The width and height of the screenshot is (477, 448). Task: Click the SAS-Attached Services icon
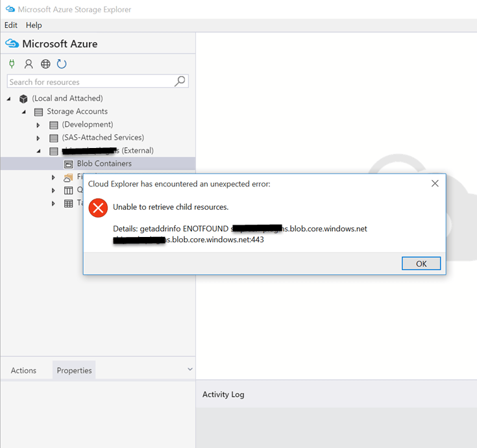click(x=53, y=138)
